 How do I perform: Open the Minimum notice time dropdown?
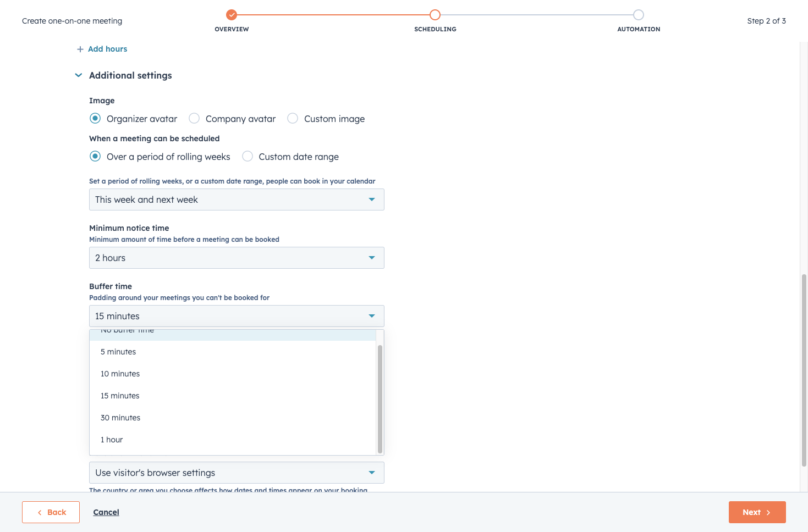coord(237,258)
